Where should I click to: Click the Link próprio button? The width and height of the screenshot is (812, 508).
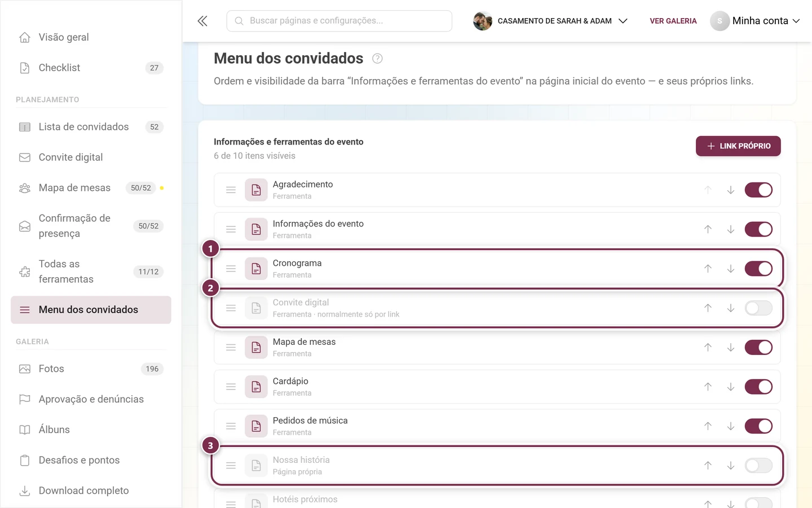click(x=738, y=146)
